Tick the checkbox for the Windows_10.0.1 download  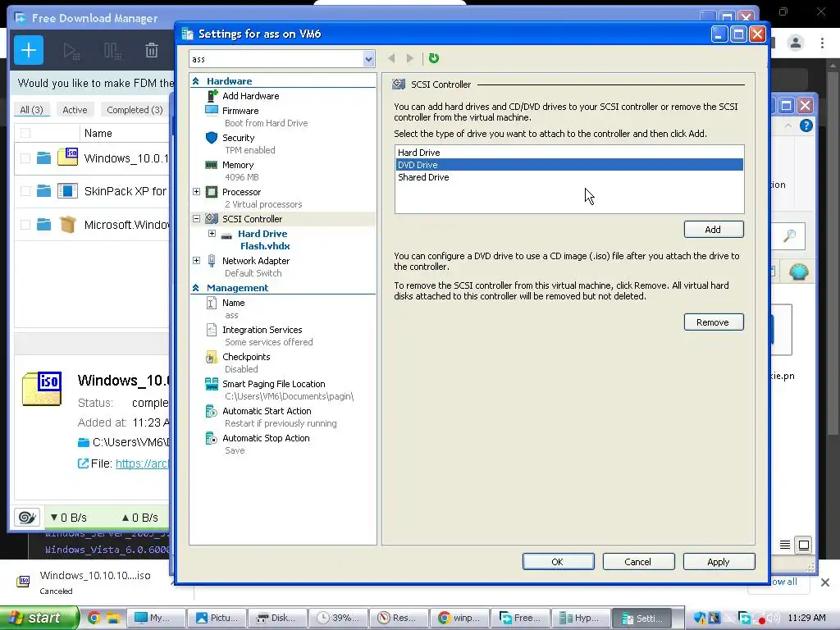(25, 158)
